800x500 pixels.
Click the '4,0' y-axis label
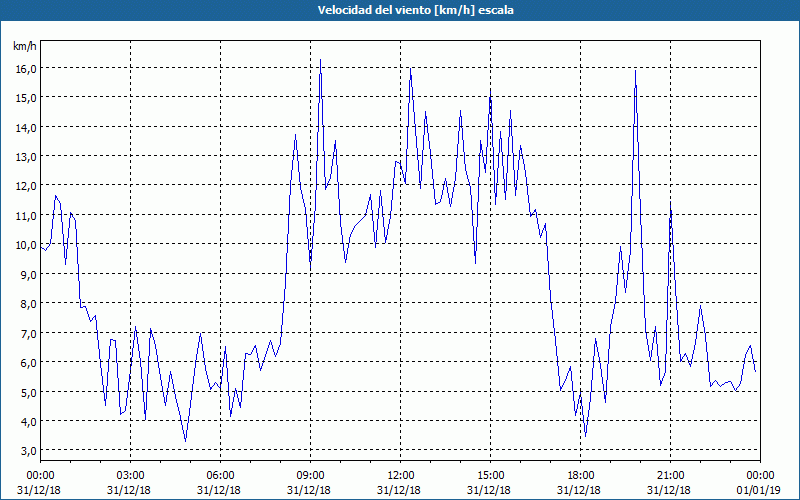28,422
